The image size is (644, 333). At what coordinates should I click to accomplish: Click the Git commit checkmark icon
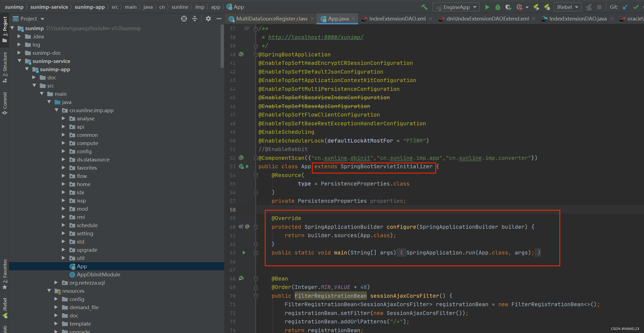click(x=636, y=7)
